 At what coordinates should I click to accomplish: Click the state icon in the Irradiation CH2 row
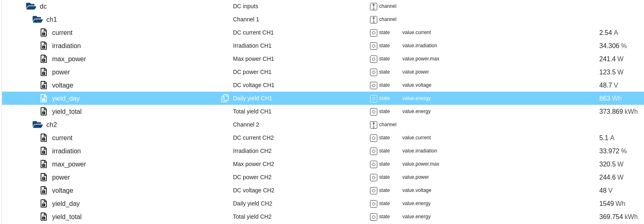[x=373, y=151]
